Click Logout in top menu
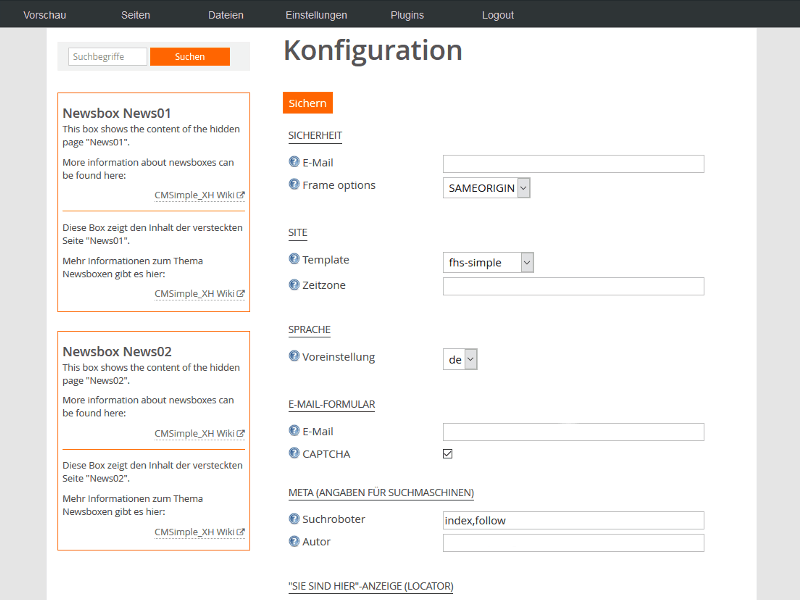 (x=498, y=15)
